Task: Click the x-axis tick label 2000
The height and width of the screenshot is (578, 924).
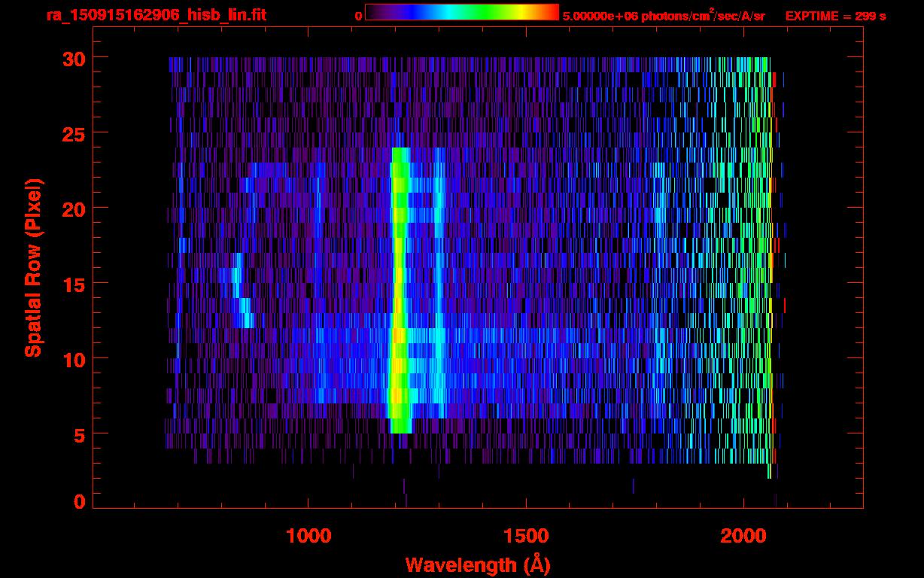Action: (x=744, y=536)
